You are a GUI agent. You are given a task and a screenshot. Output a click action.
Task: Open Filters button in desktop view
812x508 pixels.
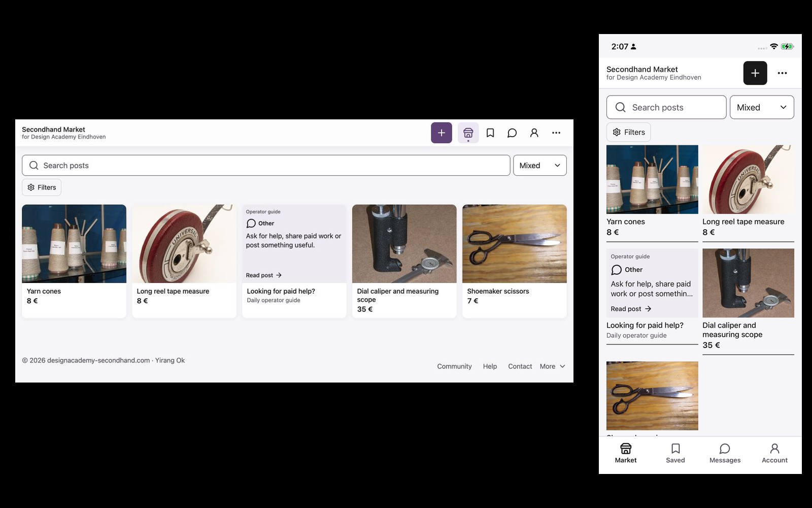tap(42, 187)
